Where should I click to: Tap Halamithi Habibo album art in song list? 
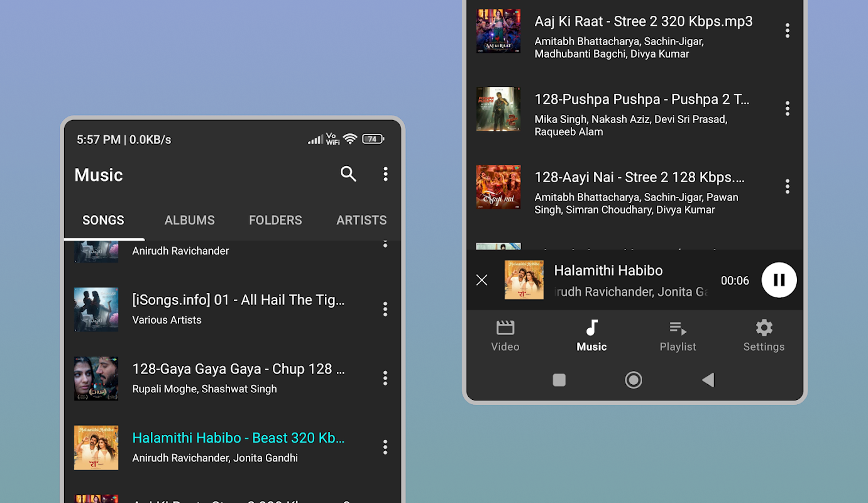coord(96,448)
